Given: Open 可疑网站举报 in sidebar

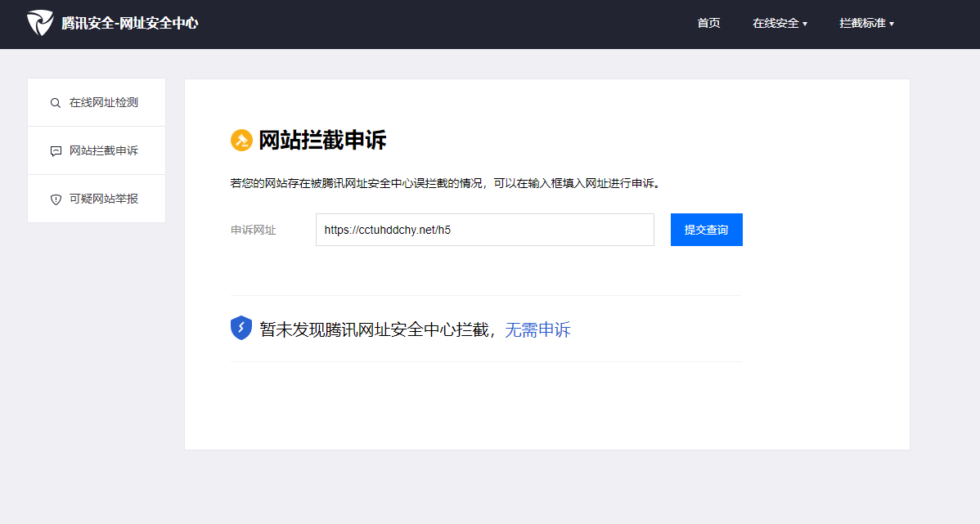Looking at the screenshot, I should point(97,199).
